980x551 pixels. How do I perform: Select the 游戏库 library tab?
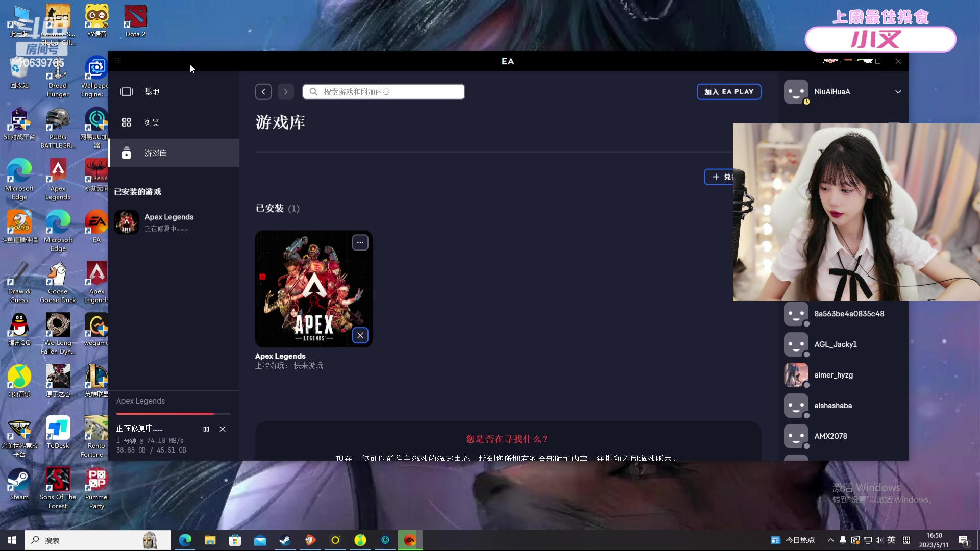click(x=174, y=153)
